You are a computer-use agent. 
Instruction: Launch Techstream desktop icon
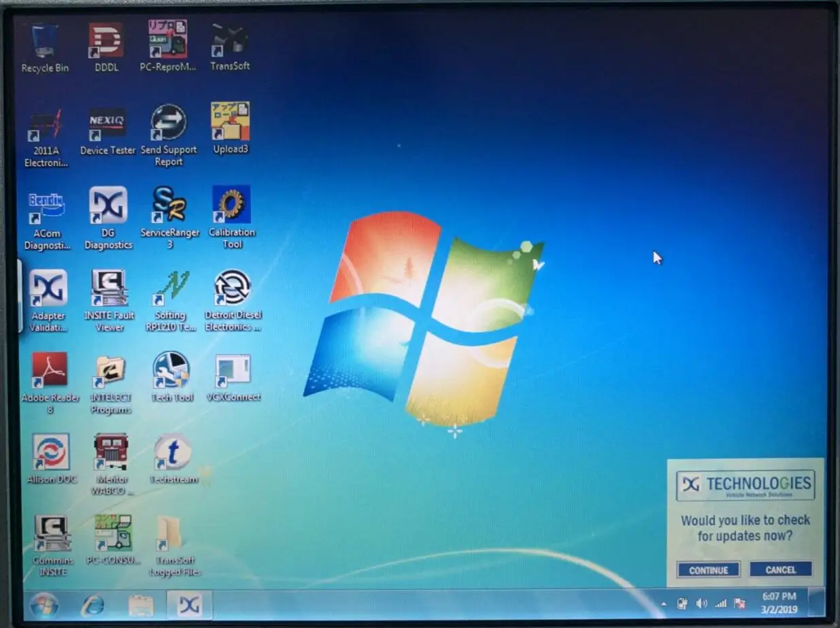tap(173, 459)
